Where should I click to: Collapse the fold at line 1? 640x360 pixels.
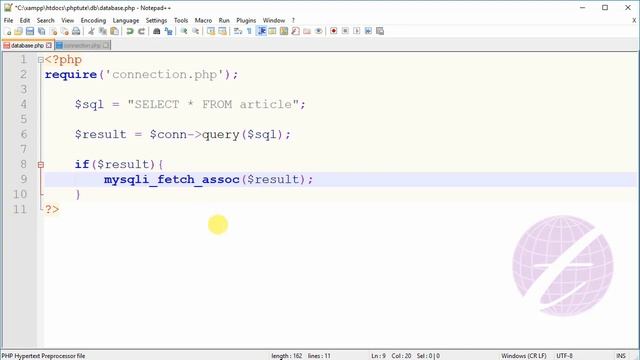coord(40,60)
